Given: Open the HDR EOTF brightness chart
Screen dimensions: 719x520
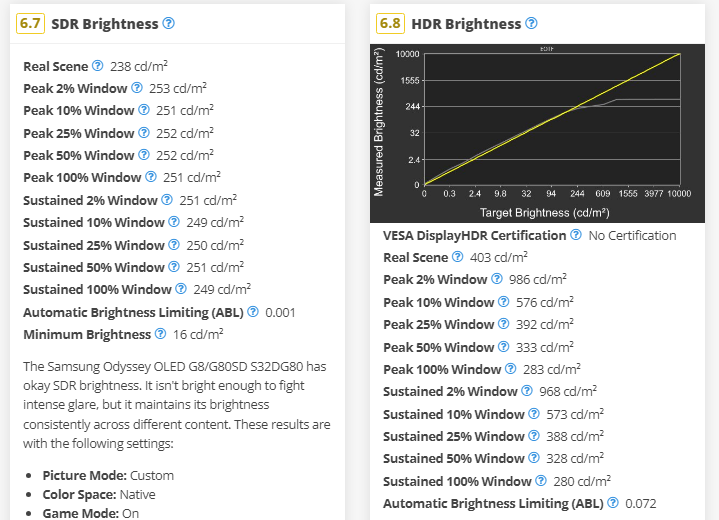Looking at the screenshot, I should coord(537,133).
